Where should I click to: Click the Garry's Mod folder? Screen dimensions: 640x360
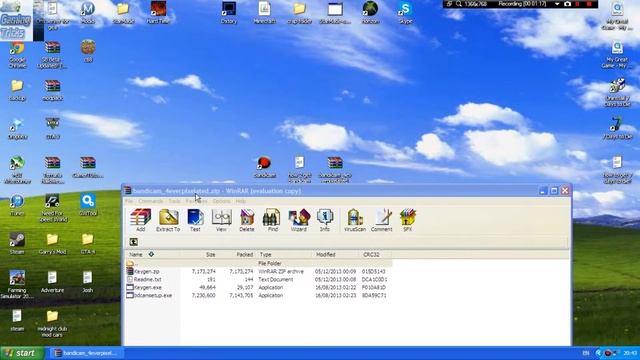[x=53, y=243]
